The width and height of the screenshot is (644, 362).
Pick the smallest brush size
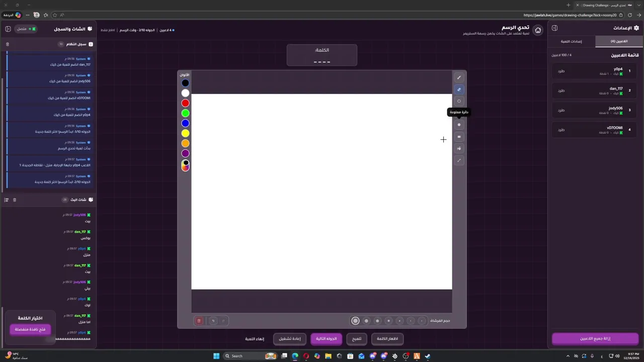(422, 321)
